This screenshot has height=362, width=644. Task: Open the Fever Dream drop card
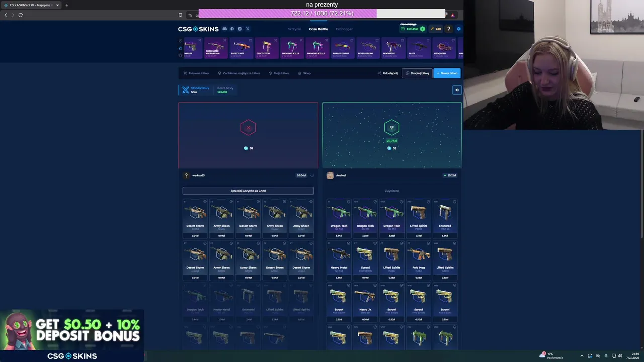pyautogui.click(x=368, y=48)
